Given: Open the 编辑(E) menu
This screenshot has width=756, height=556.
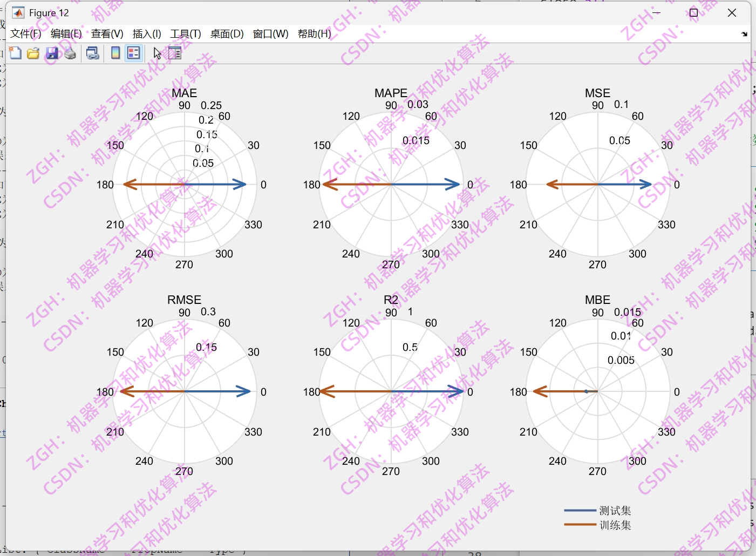Looking at the screenshot, I should pyautogui.click(x=66, y=34).
